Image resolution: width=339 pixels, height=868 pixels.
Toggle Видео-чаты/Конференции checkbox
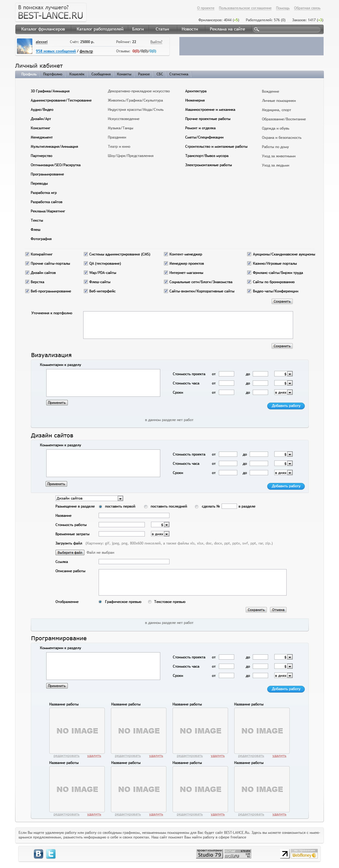pos(249,291)
